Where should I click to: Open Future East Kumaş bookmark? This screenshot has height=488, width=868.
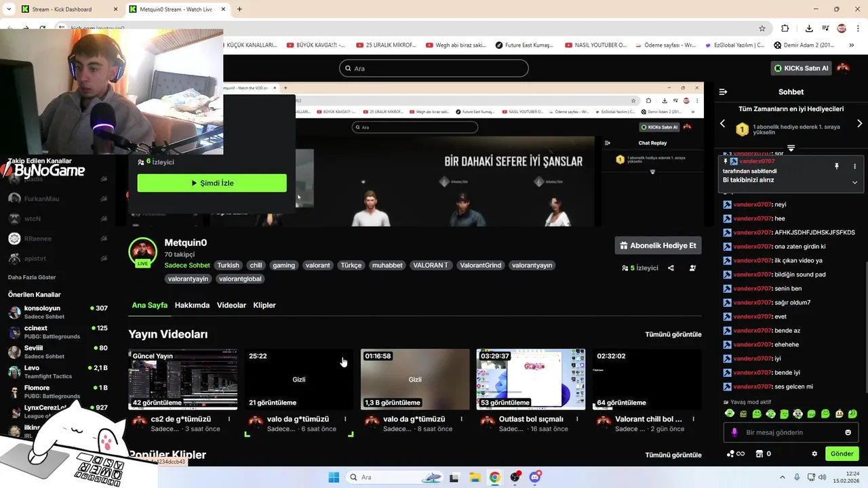[525, 45]
